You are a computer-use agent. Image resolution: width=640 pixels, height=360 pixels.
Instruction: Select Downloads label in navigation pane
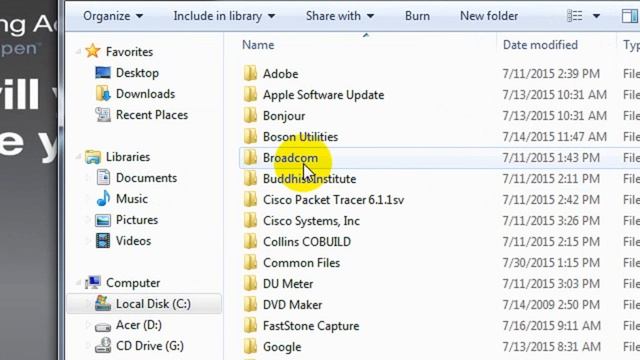click(145, 94)
